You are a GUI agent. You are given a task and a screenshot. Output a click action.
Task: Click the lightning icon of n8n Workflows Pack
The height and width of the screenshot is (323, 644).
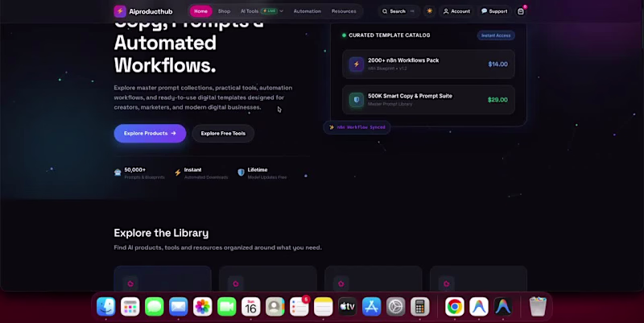pos(357,64)
